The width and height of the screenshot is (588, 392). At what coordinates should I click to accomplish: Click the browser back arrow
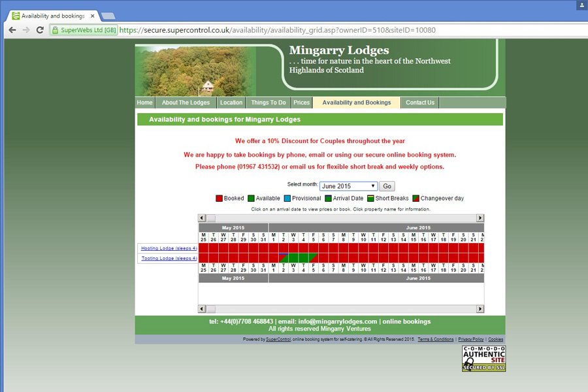pyautogui.click(x=12, y=30)
